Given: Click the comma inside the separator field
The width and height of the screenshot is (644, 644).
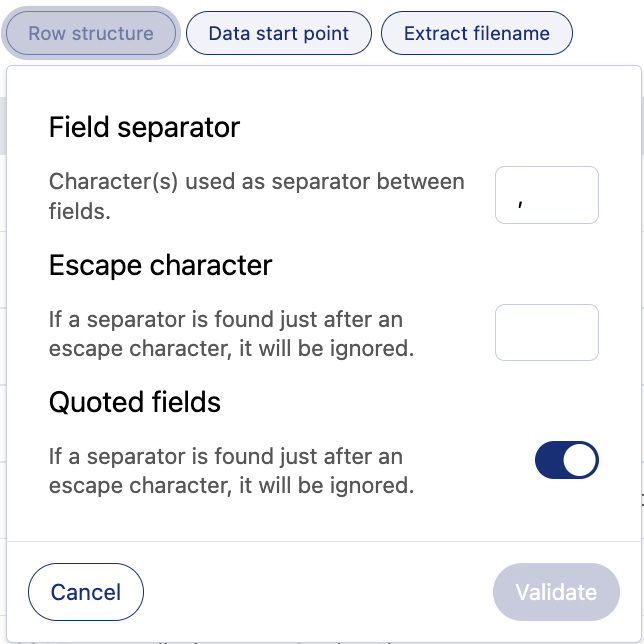Looking at the screenshot, I should (521, 198).
